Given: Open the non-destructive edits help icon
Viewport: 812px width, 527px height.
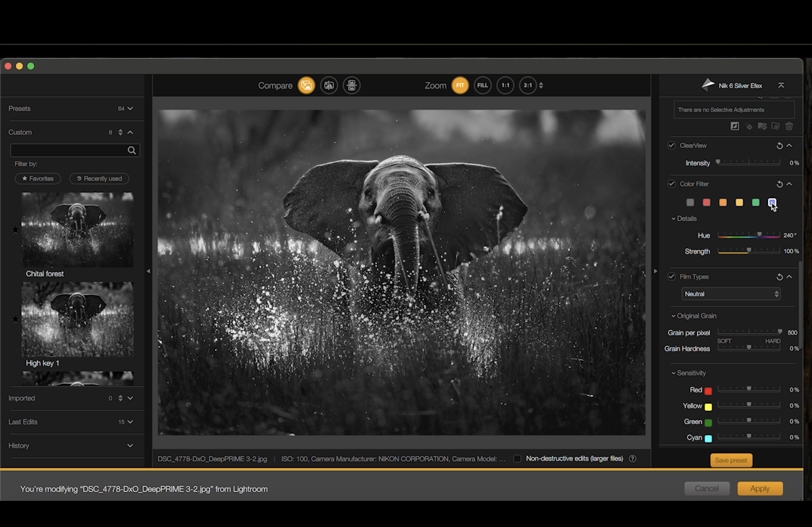Looking at the screenshot, I should (632, 459).
